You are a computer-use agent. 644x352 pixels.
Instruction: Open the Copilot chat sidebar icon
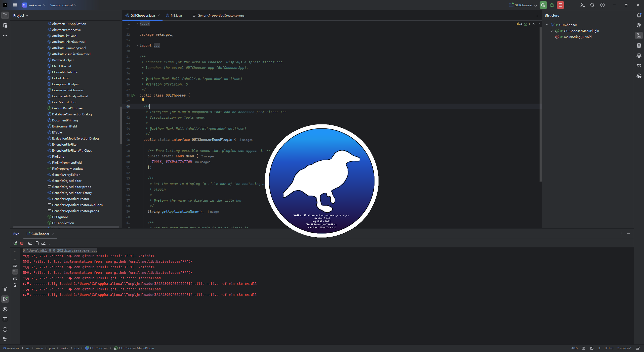tap(5, 25)
